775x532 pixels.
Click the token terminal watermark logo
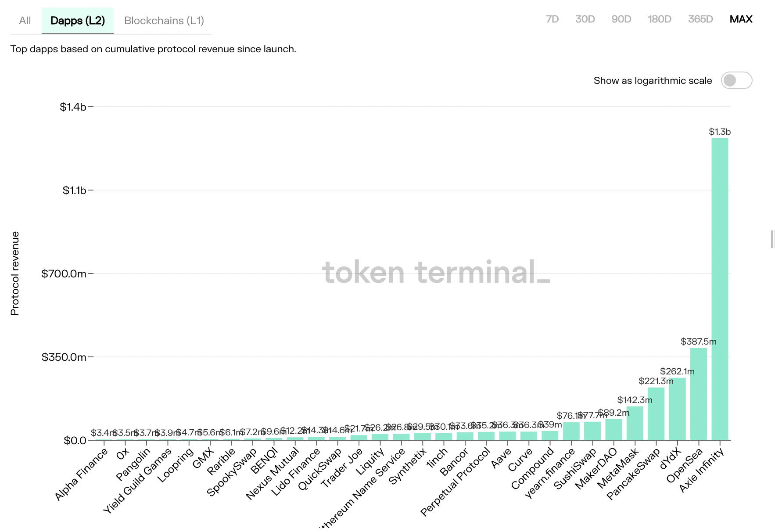pyautogui.click(x=436, y=272)
